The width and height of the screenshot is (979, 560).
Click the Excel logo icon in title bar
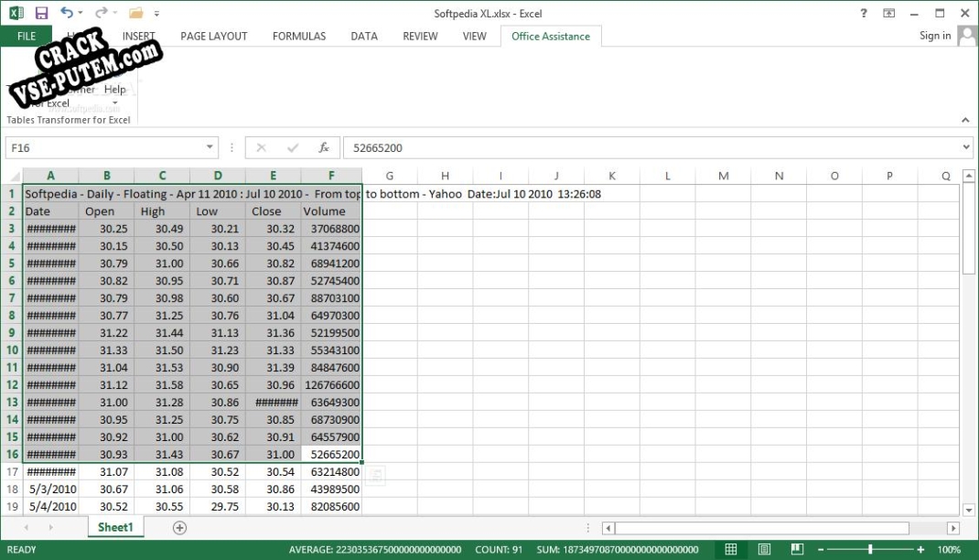16,13
